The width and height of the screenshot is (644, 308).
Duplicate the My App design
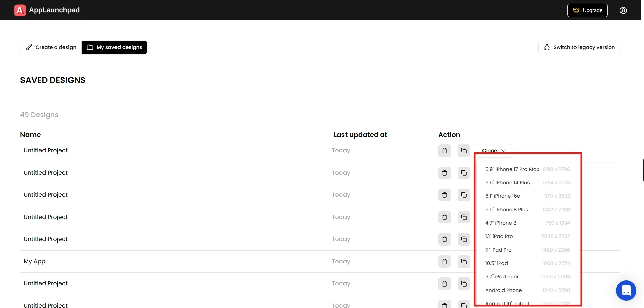[464, 261]
